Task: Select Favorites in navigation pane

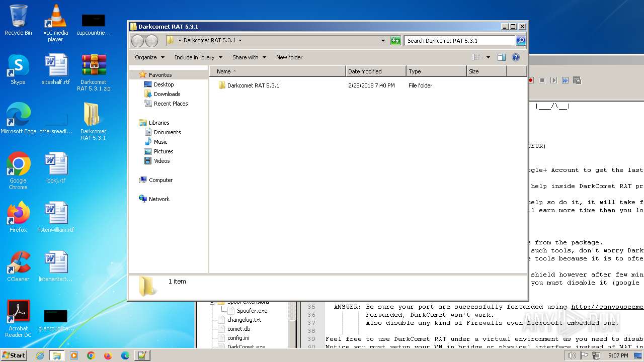Action: point(160,75)
